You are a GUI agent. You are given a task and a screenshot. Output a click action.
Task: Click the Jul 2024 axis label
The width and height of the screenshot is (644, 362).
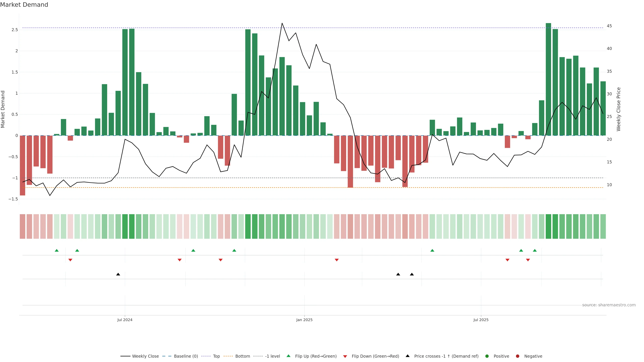click(x=125, y=320)
